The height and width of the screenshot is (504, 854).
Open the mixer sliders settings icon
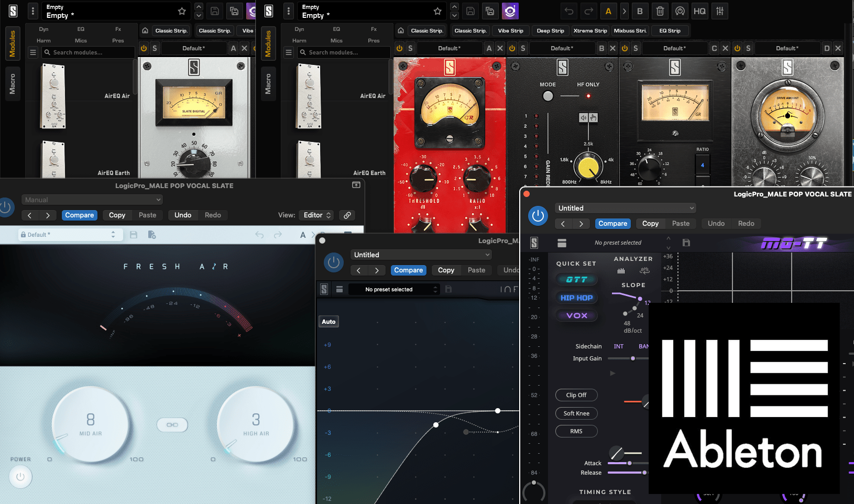point(720,11)
